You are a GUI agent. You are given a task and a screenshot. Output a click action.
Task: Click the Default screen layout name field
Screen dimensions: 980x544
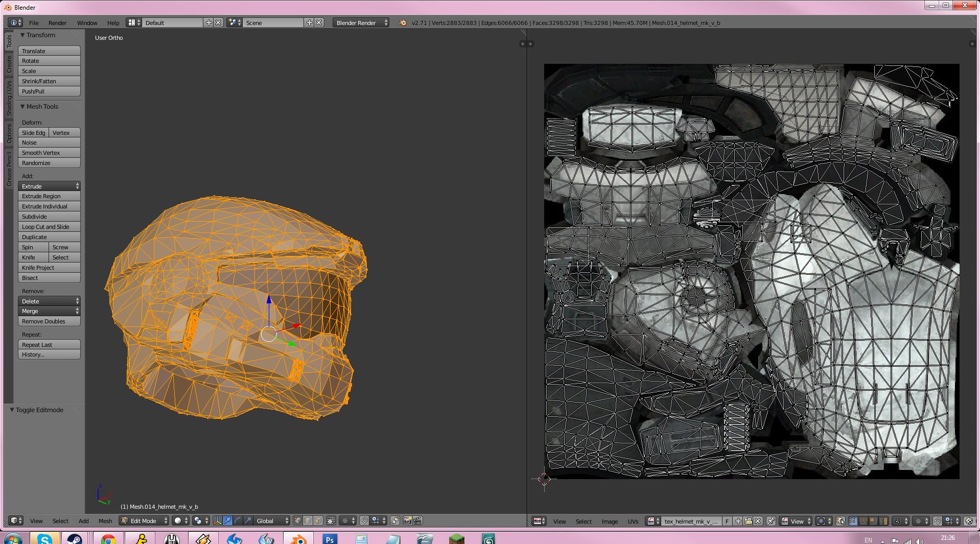click(x=173, y=22)
